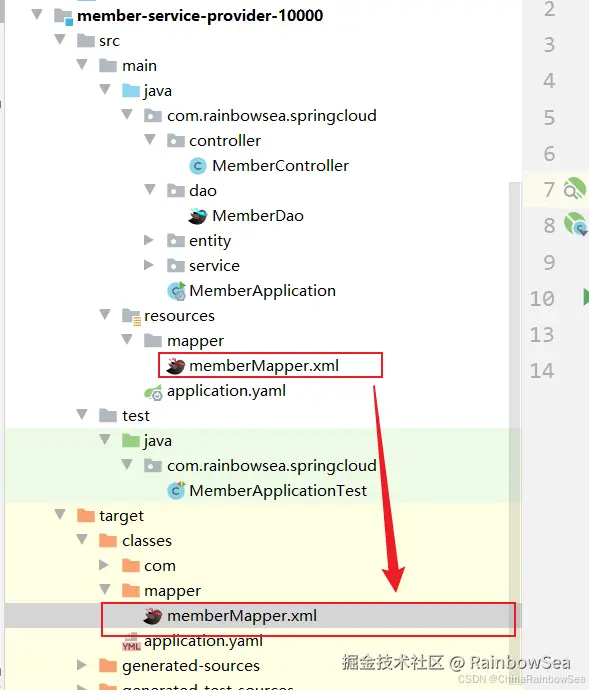
Task: Click the MyBatis icon of memberMapper.xml in resources
Action: (x=175, y=366)
